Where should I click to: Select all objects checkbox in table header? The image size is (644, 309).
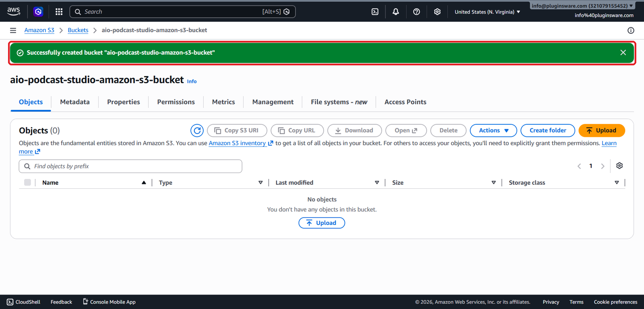(x=27, y=182)
